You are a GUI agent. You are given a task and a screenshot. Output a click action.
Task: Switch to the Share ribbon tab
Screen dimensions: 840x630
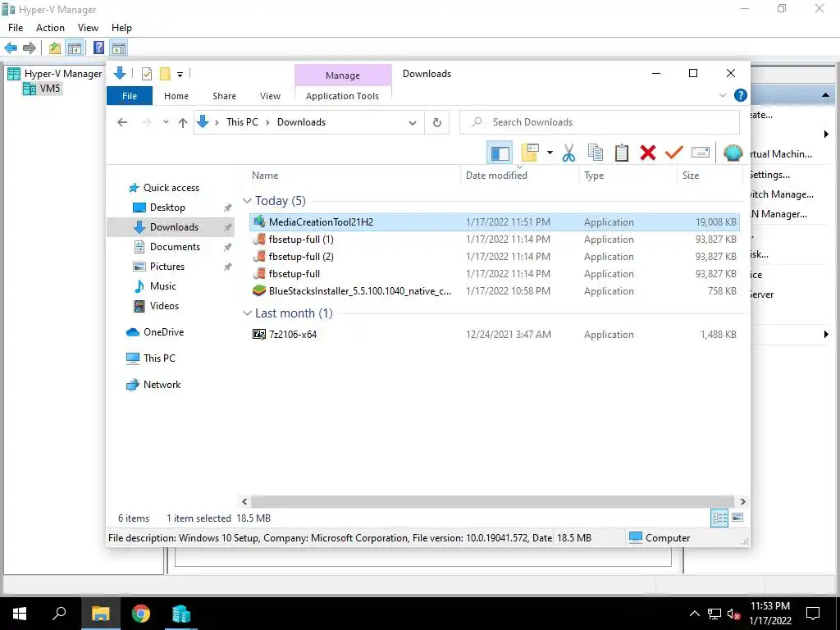224,96
